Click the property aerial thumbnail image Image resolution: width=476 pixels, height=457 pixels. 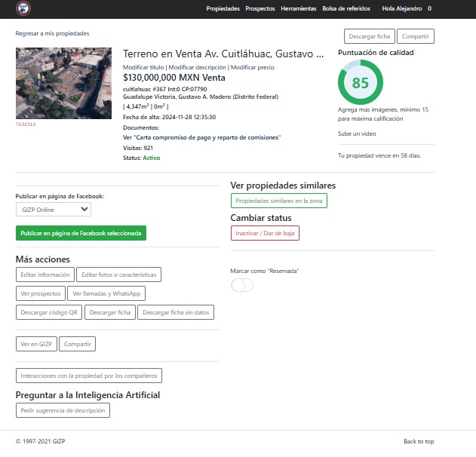pos(63,83)
